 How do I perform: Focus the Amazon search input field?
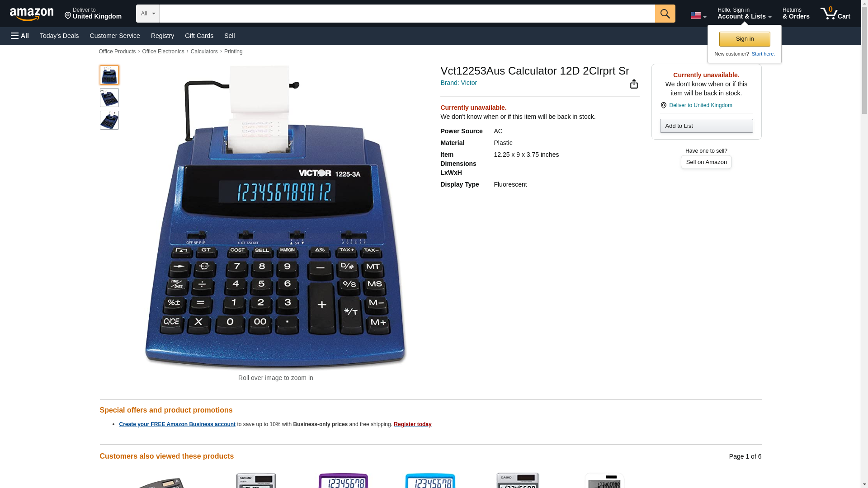tap(407, 14)
